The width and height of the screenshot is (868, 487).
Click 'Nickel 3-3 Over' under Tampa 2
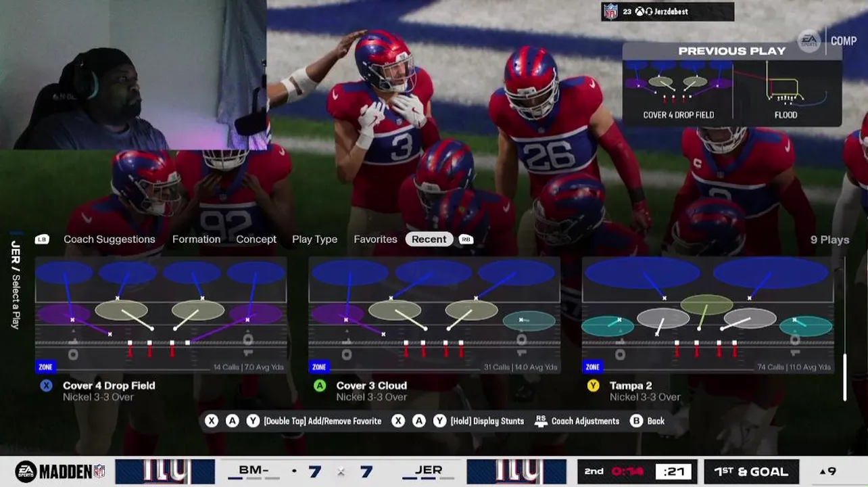click(x=645, y=397)
